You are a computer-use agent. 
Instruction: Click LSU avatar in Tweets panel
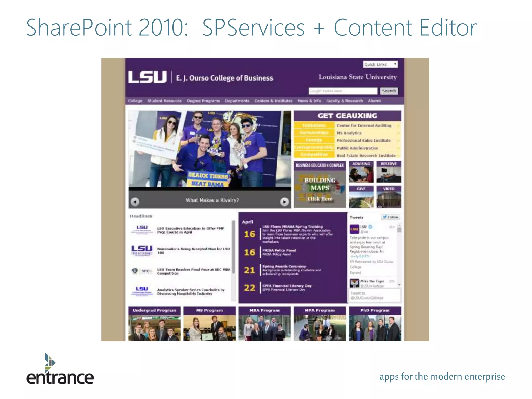(x=354, y=229)
